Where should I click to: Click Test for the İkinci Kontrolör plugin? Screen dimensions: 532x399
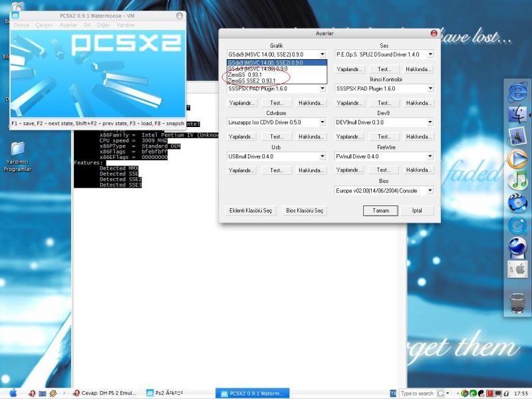click(x=384, y=103)
